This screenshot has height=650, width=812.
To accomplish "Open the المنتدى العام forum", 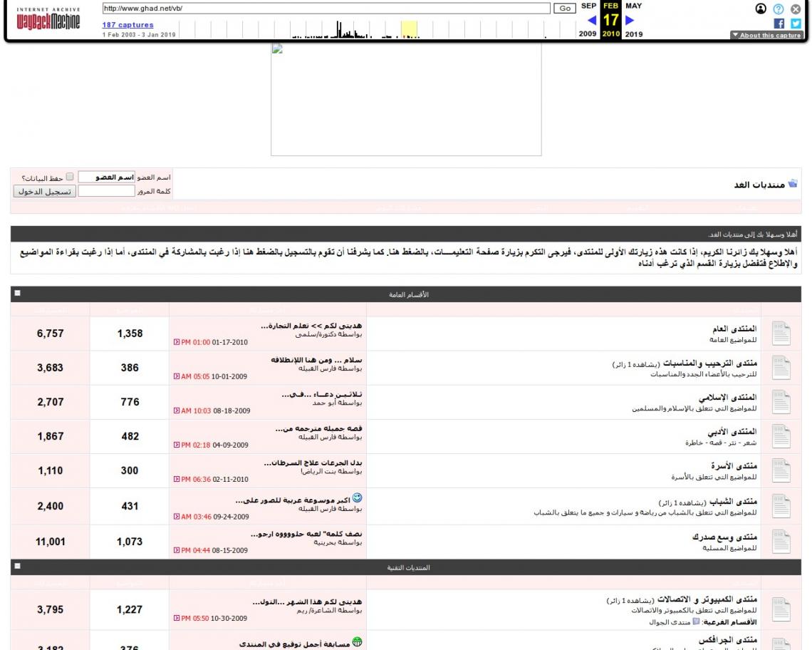I will pos(734,329).
